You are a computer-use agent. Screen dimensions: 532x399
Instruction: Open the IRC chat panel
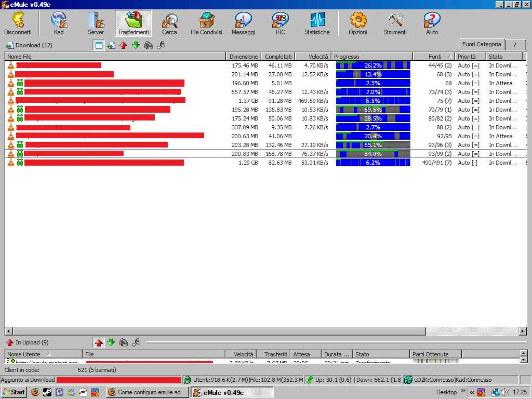[x=280, y=23]
